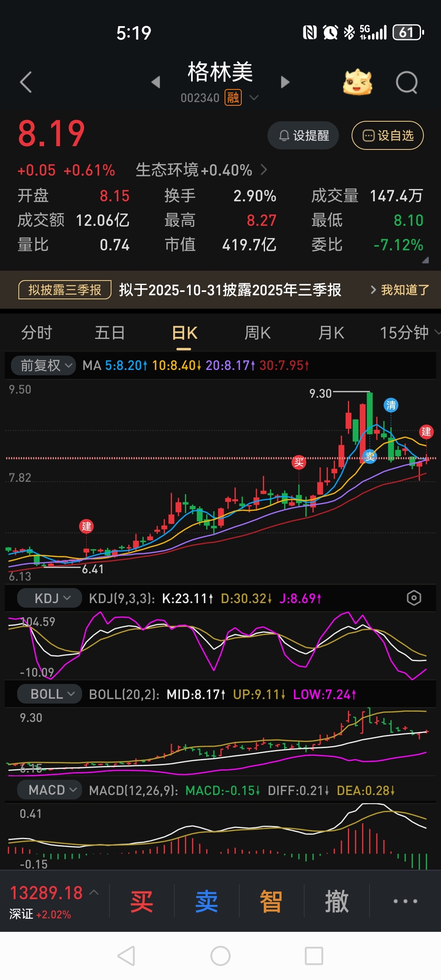Open MACD indicator dropdown
Screen dimensions: 441x980
point(49,790)
